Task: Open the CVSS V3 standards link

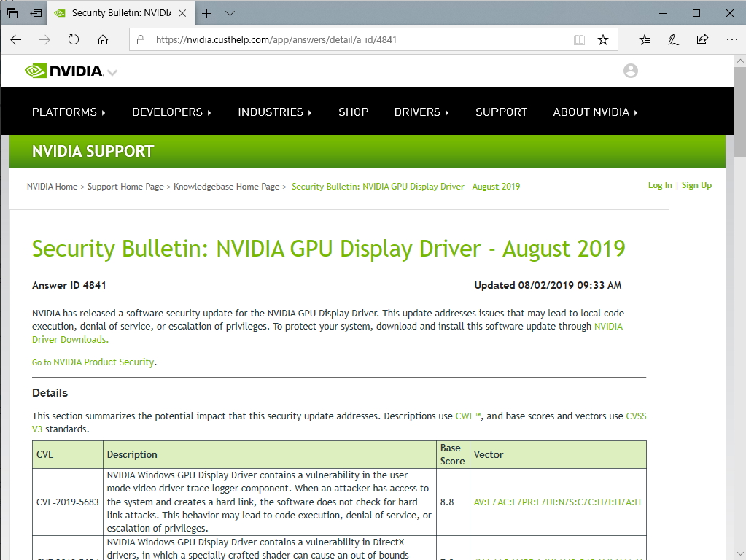Action: (636, 416)
